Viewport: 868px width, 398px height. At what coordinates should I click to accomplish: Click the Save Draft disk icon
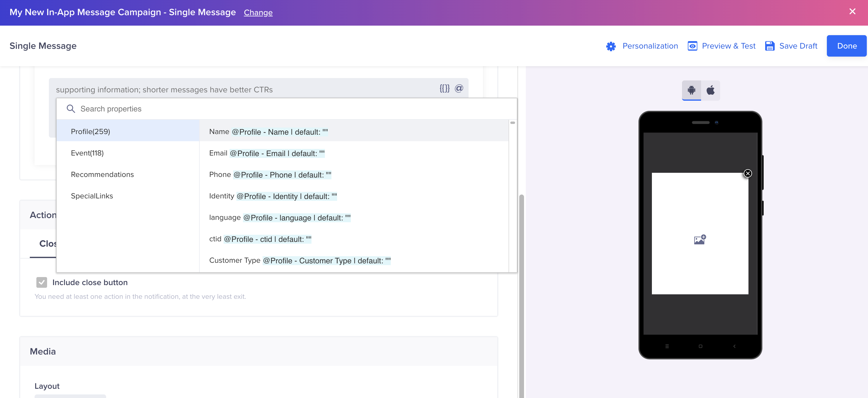point(770,46)
